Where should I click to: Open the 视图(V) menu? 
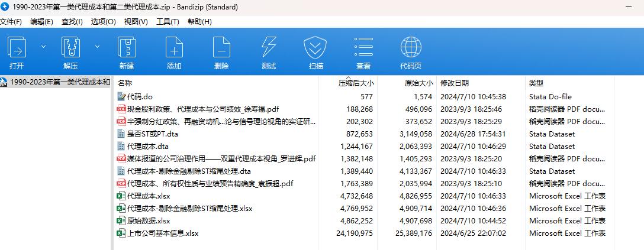[136, 22]
